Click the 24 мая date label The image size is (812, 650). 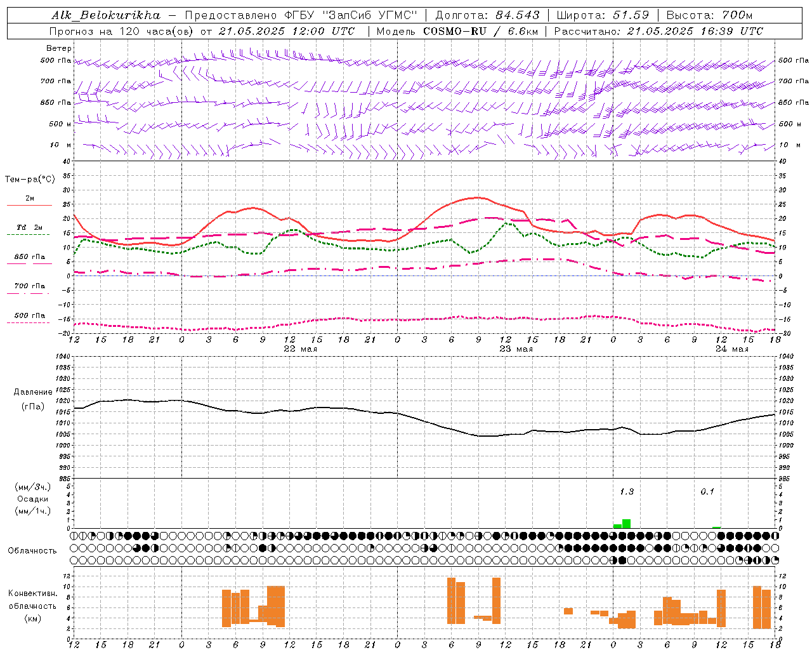731,349
